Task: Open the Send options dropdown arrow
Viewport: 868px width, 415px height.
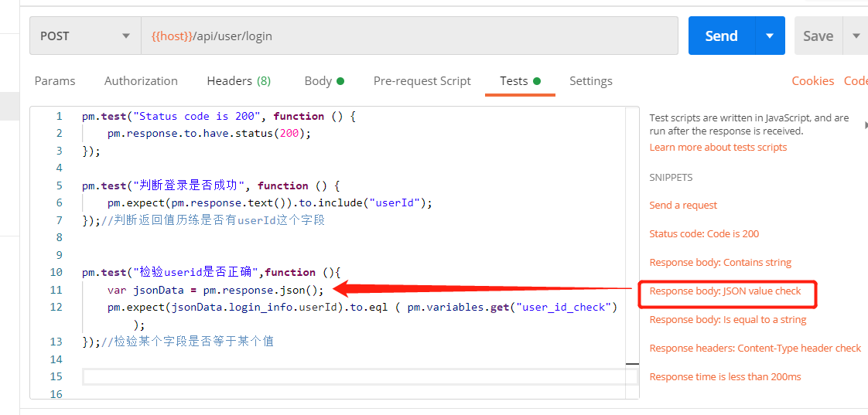Action: (770, 36)
